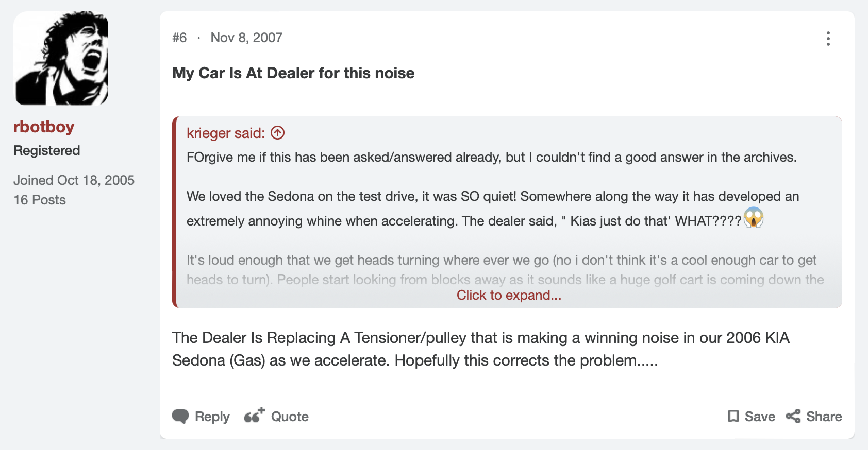Image resolution: width=868 pixels, height=450 pixels.
Task: Open the three-dot post options menu
Action: coord(828,39)
